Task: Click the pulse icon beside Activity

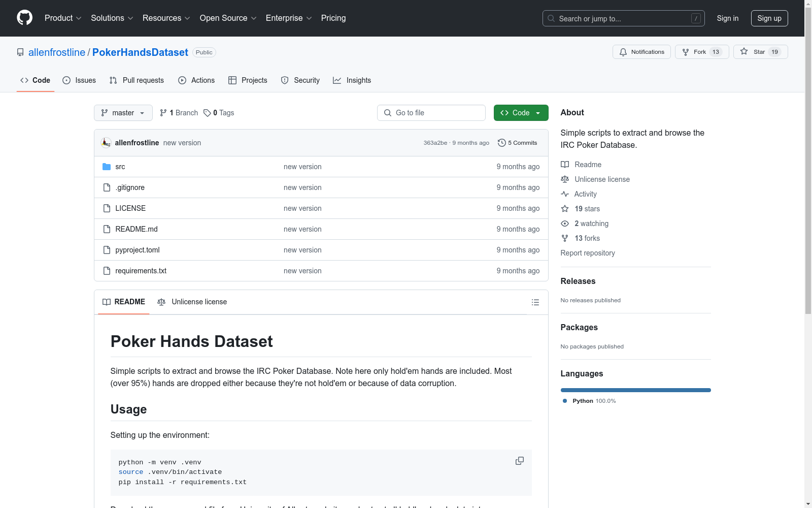Action: pos(565,194)
